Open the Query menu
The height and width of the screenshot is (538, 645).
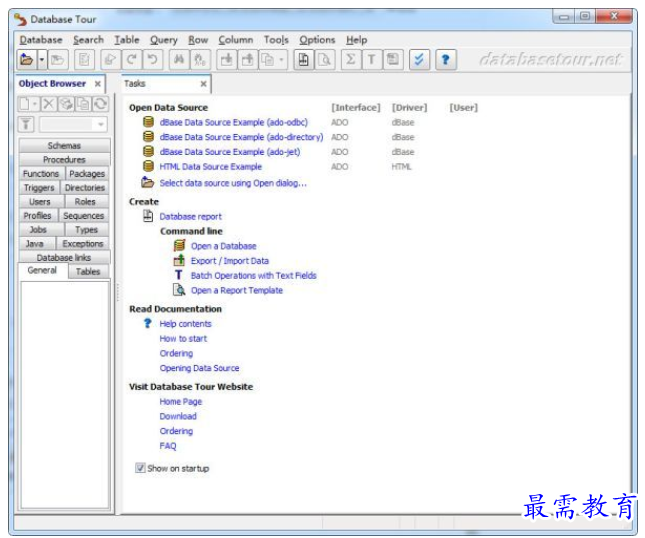click(x=164, y=40)
